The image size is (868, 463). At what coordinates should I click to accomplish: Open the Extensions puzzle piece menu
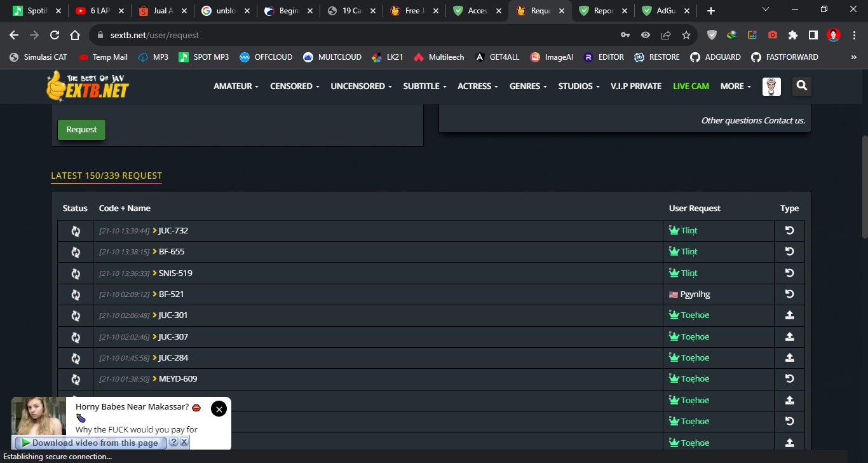(793, 35)
